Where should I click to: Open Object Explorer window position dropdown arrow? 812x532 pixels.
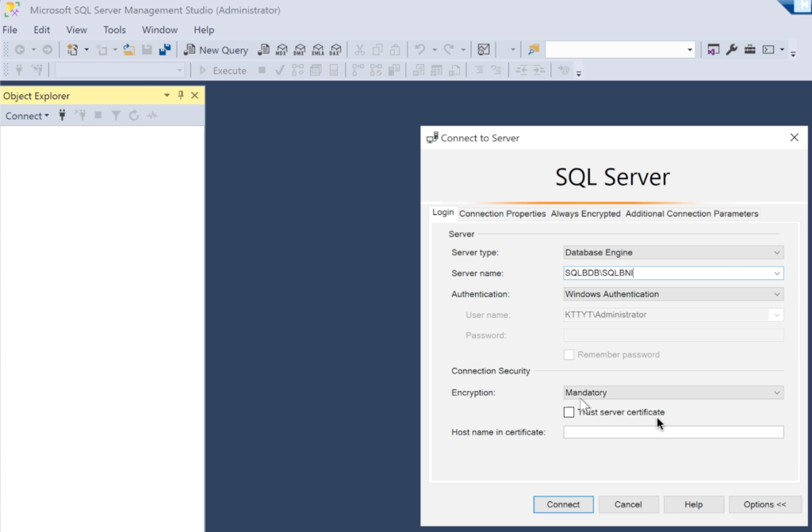[x=167, y=95]
